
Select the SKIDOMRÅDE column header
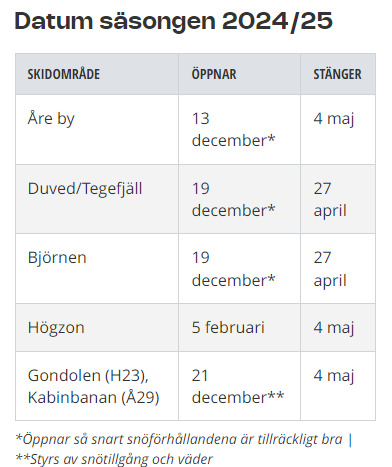click(x=64, y=74)
